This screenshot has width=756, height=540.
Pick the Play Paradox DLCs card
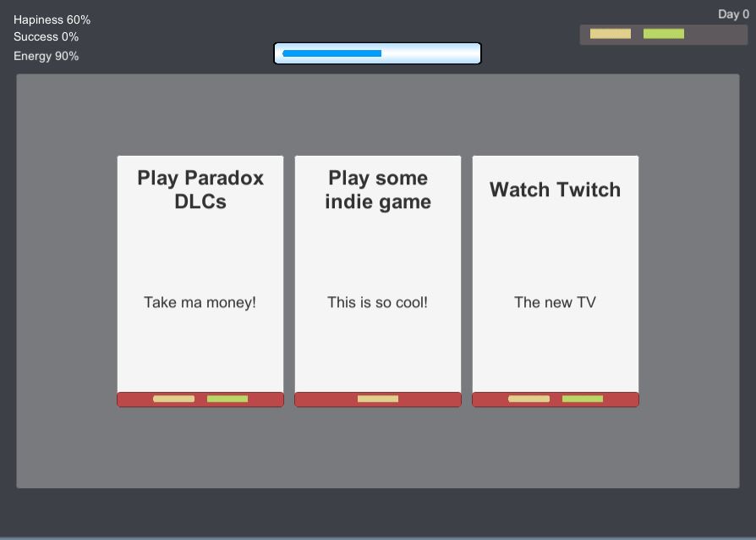tap(200, 281)
